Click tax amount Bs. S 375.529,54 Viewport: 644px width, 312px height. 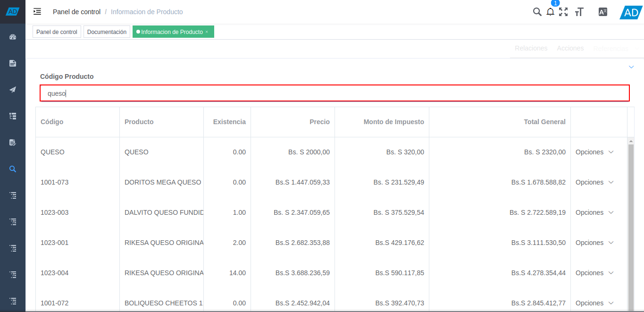tap(399, 212)
